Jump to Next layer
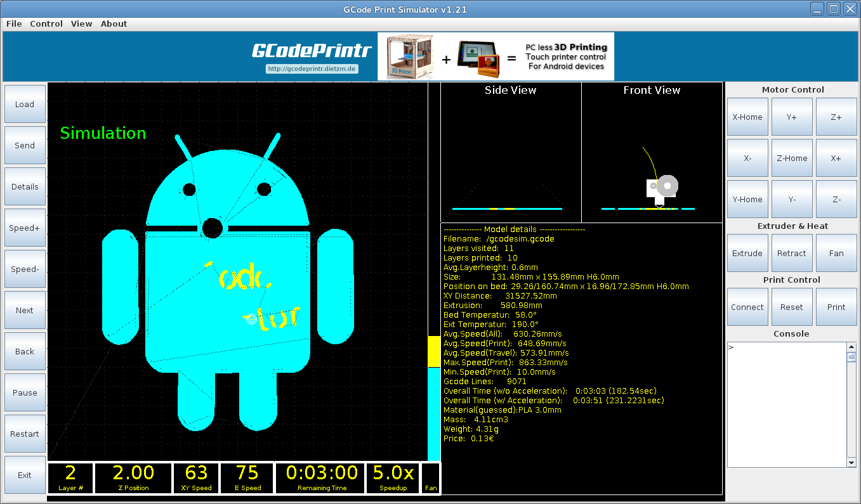Viewport: 861px width, 504px height. click(25, 310)
